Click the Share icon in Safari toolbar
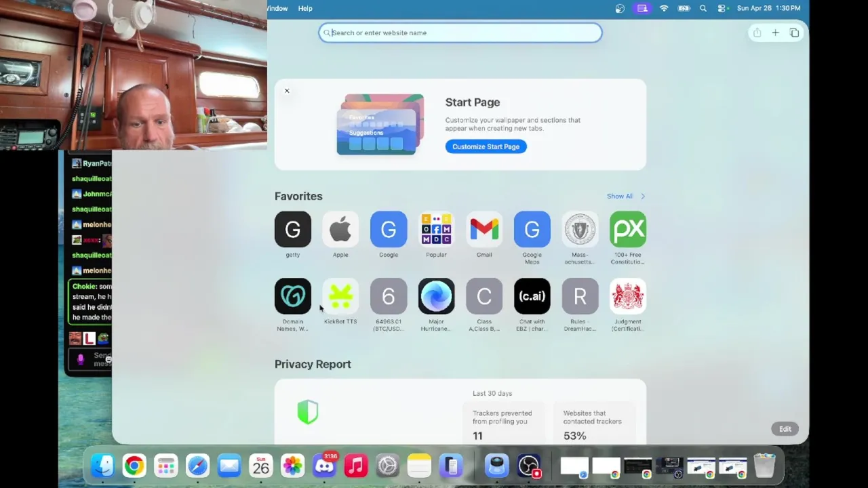868x488 pixels. tap(757, 33)
